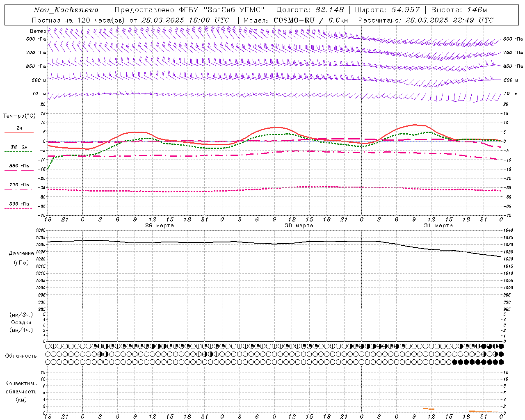This screenshot has width=525, height=420.
Task: Click the (км) unit label
Action: click(x=21, y=399)
